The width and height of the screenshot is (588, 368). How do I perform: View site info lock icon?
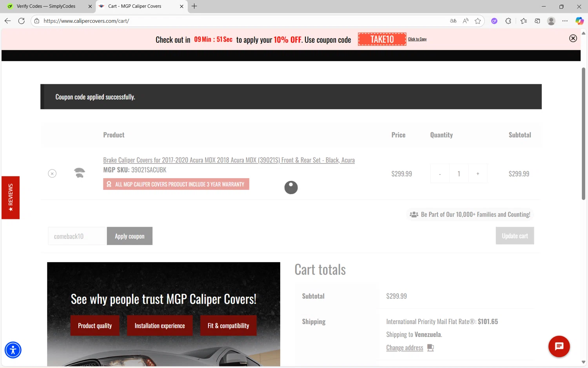pyautogui.click(x=37, y=21)
